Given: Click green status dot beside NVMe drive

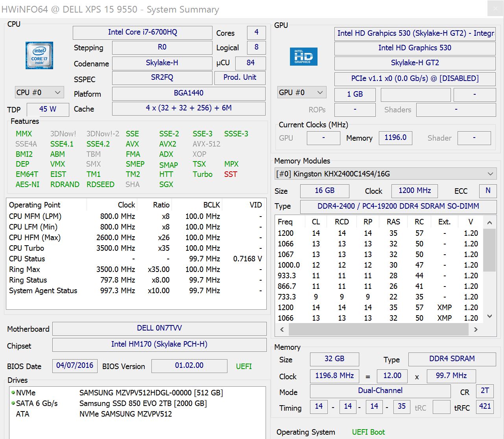Looking at the screenshot, I should tap(13, 392).
